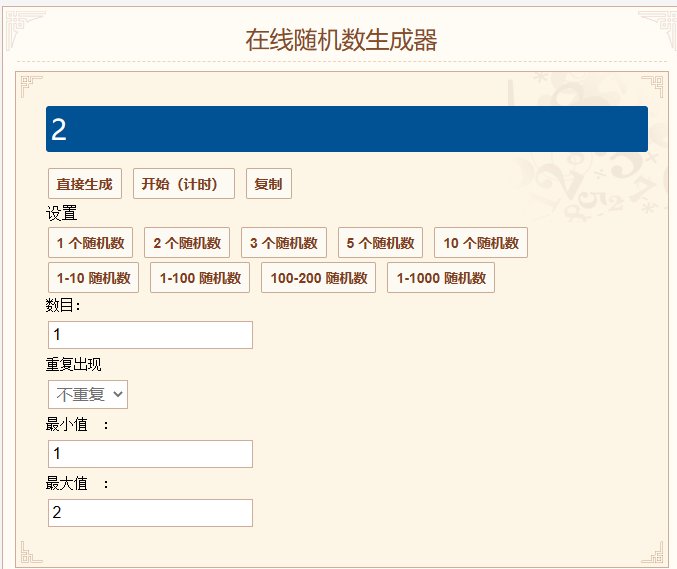Click the 在线随机数生成器 title
677x569 pixels.
[x=341, y=40]
